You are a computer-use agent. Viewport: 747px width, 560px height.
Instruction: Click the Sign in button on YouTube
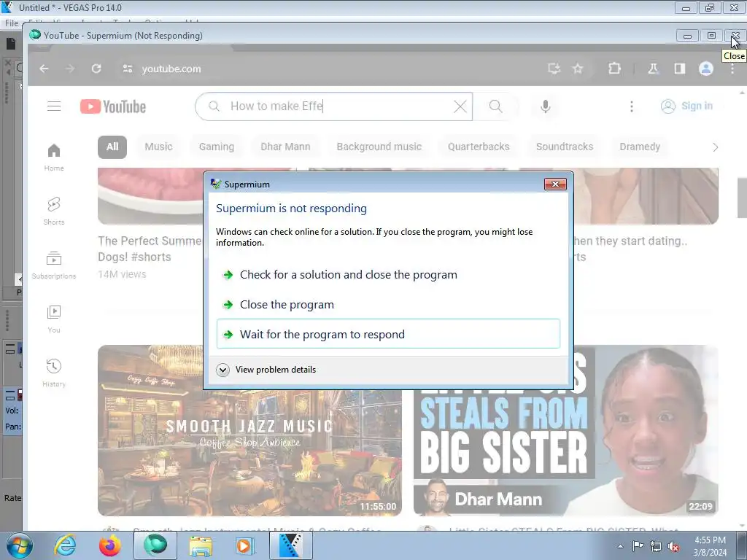(x=686, y=106)
